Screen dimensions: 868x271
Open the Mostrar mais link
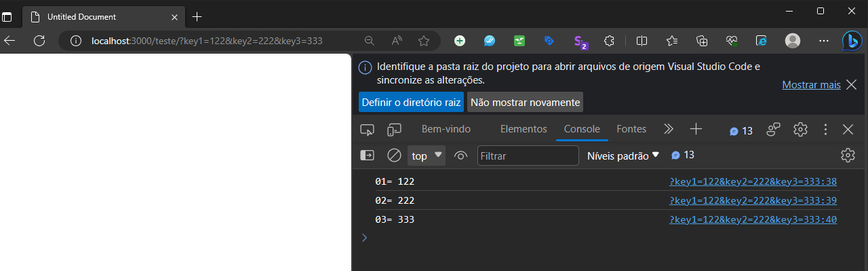[811, 85]
